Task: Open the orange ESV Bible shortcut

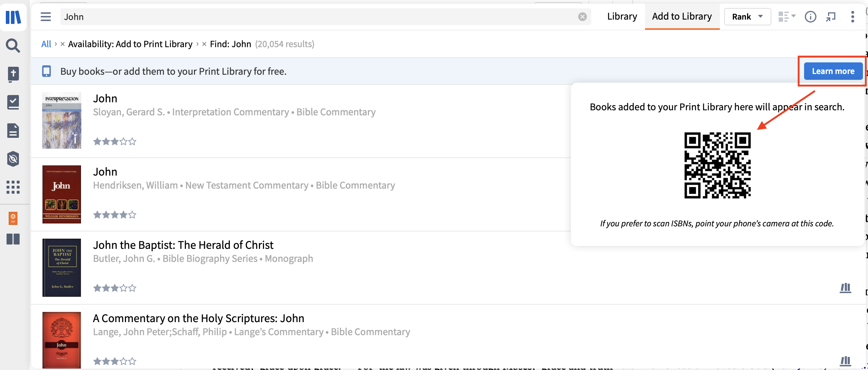Action: (13, 218)
